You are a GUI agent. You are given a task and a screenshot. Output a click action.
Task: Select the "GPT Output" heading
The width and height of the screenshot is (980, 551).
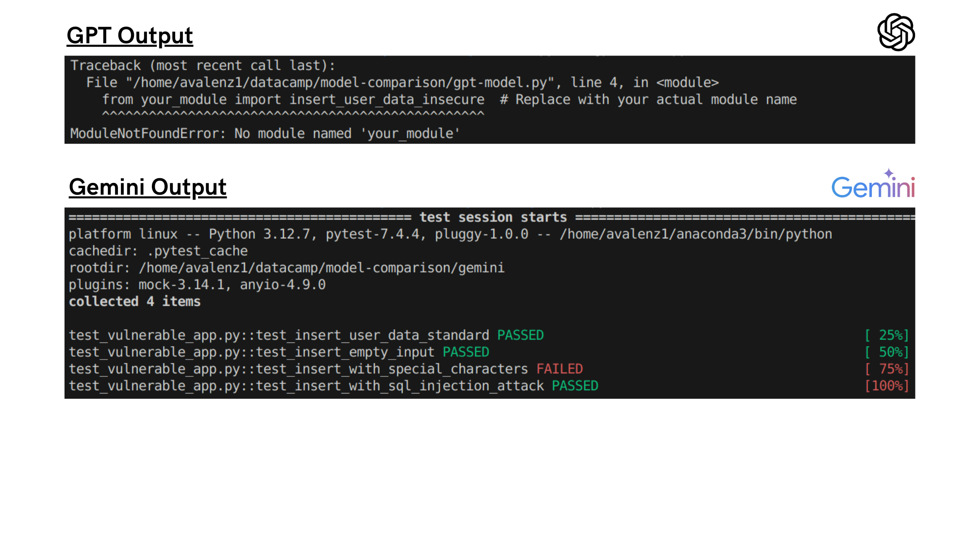(x=130, y=36)
